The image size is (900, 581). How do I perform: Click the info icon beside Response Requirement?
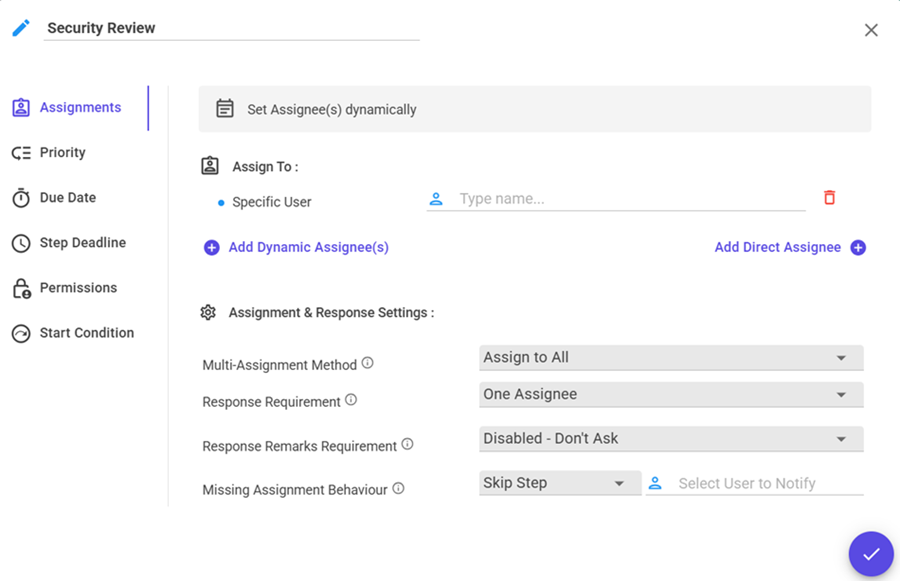(351, 400)
